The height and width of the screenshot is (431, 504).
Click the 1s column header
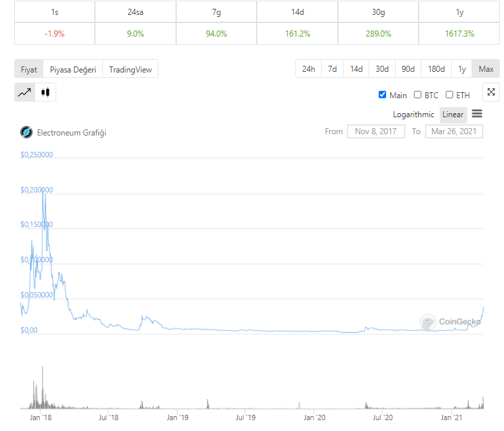click(55, 12)
